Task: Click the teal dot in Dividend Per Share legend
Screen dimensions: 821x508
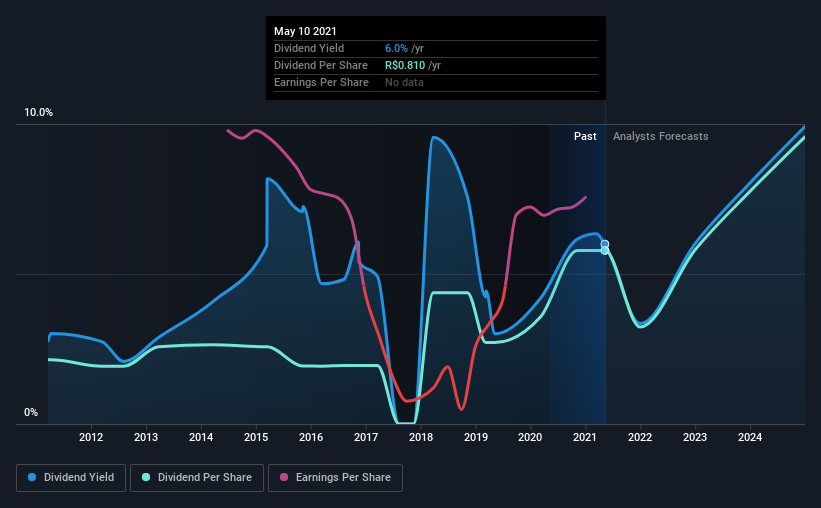Action: [x=146, y=477]
